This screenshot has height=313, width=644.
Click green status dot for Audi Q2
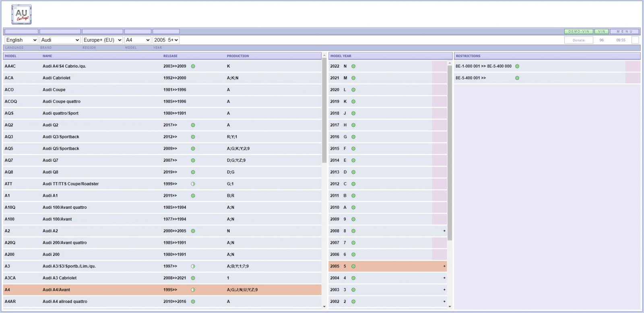tap(193, 125)
